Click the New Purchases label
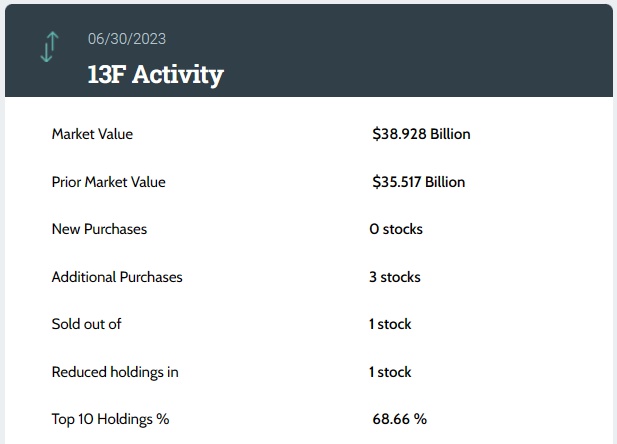The image size is (617, 444). pyautogui.click(x=99, y=229)
